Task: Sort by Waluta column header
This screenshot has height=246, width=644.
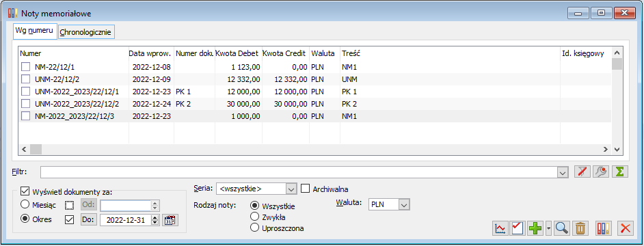Action: (x=325, y=53)
